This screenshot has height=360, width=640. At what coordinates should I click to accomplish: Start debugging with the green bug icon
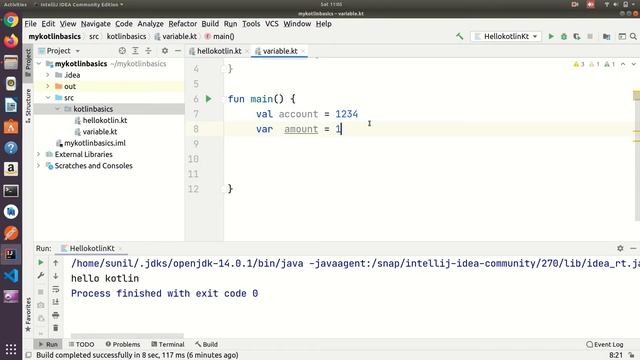coord(564,36)
